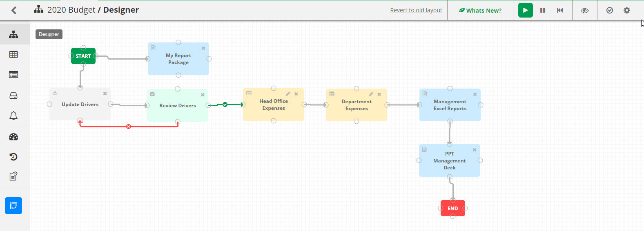Open the settings gear in top toolbar
The height and width of the screenshot is (231, 644).
point(627,10)
